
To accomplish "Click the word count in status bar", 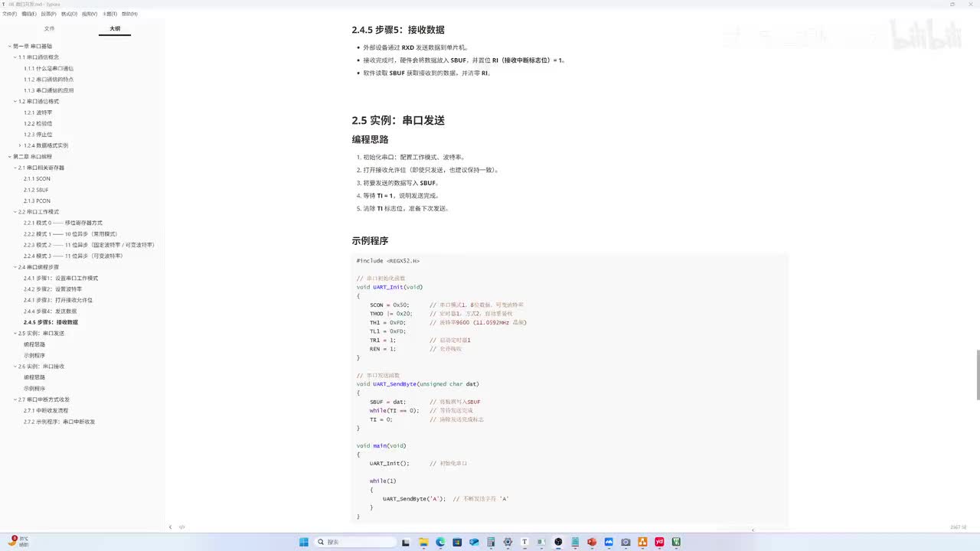I will tap(959, 527).
